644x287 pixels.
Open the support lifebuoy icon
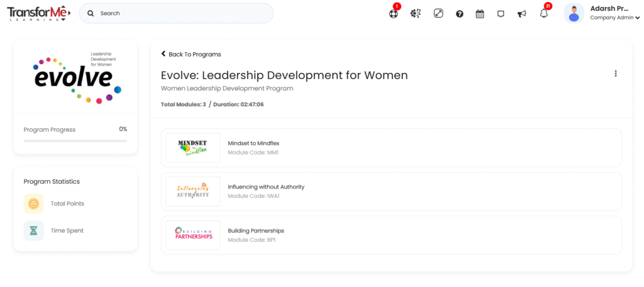tap(393, 13)
